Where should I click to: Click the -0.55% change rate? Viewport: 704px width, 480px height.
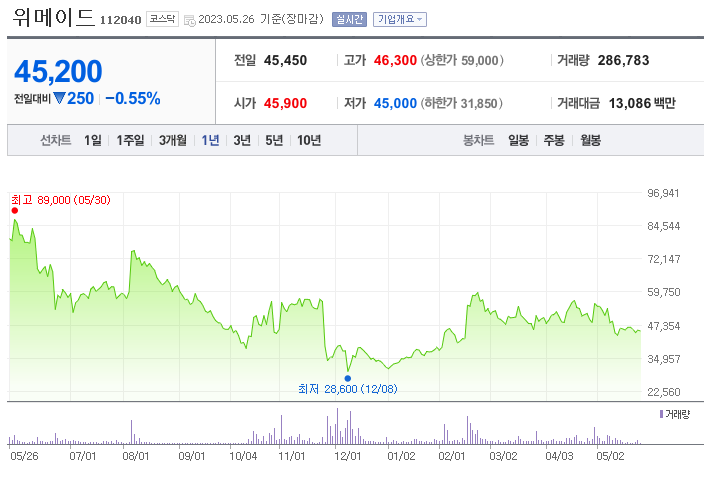pos(133,98)
